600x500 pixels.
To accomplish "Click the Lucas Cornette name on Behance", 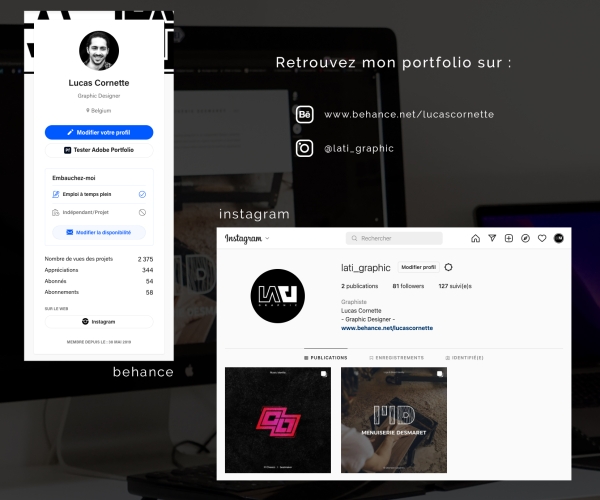I will [99, 83].
